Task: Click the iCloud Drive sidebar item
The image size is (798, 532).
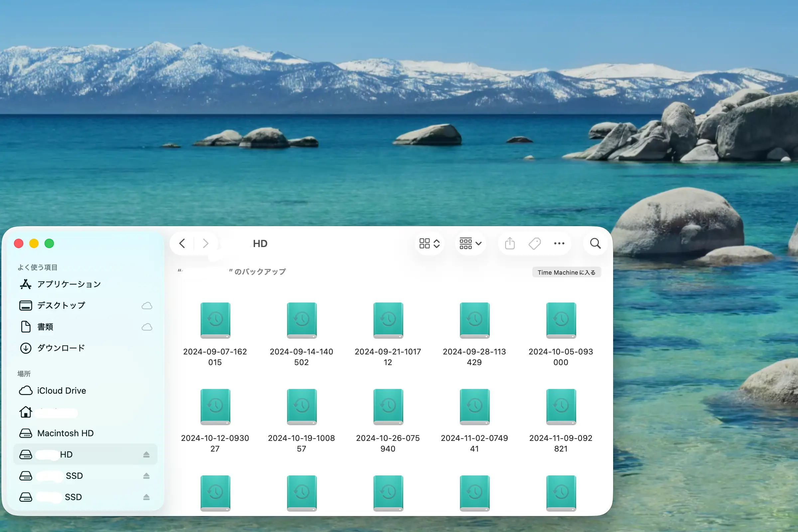Action: click(x=61, y=390)
